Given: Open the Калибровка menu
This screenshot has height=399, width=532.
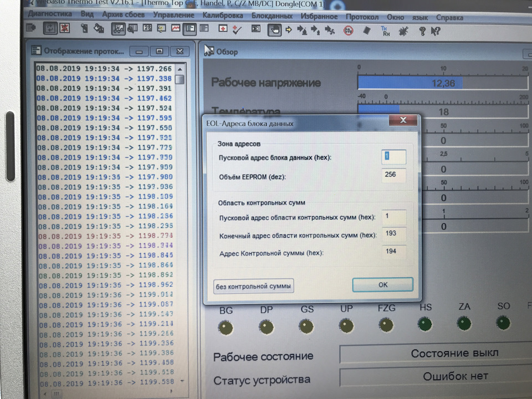Looking at the screenshot, I should [x=223, y=16].
